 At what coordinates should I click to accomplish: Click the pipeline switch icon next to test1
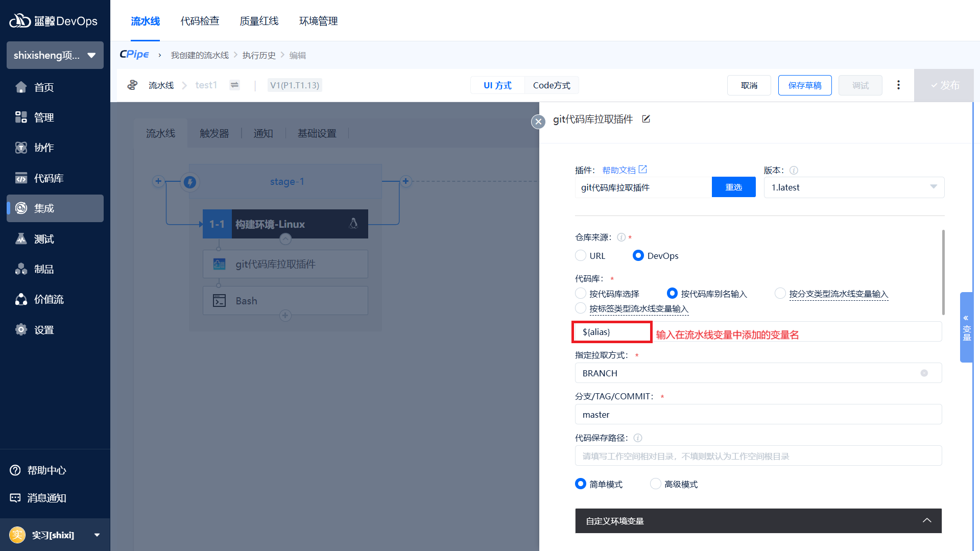pos(234,85)
